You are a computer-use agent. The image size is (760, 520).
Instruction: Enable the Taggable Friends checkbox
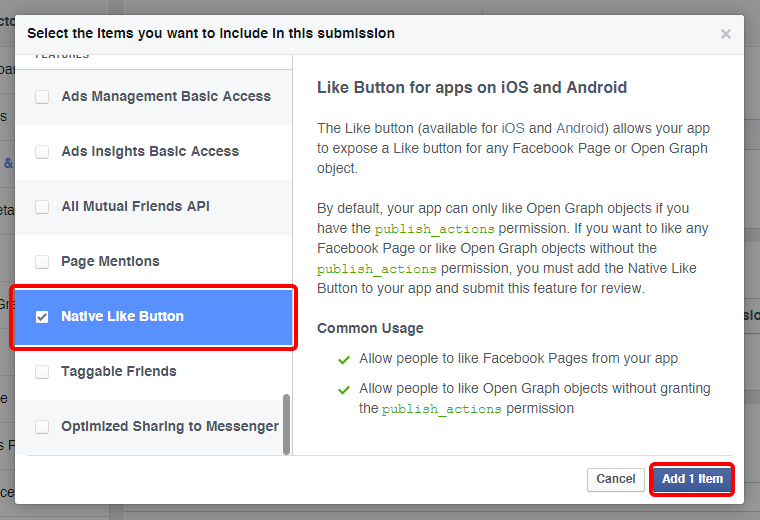click(42, 372)
